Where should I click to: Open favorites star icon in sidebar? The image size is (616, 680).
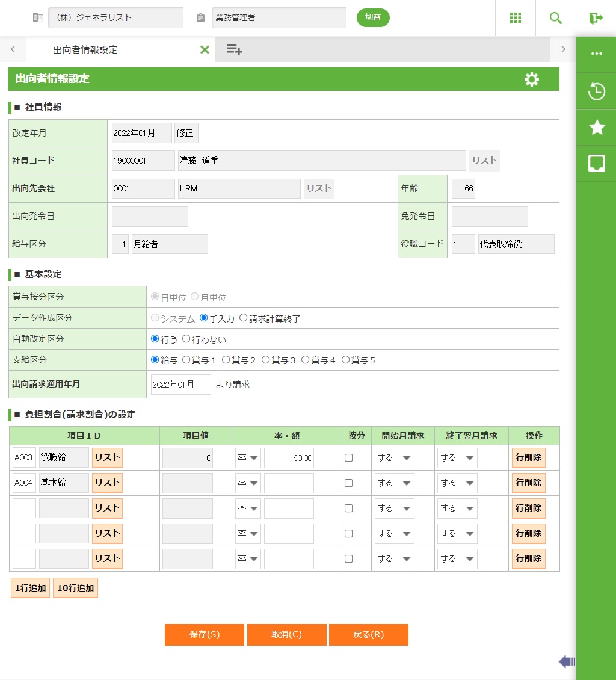coord(596,127)
